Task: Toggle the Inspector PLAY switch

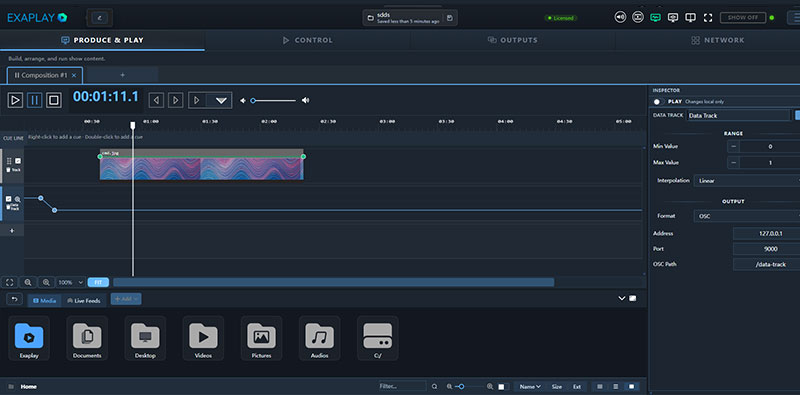Action: [658, 102]
